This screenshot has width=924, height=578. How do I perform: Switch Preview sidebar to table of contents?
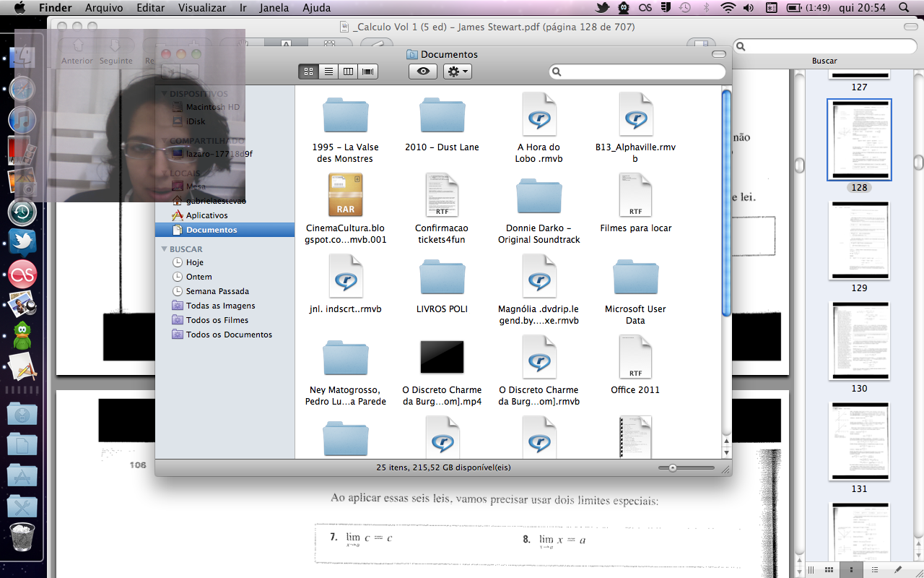(875, 570)
